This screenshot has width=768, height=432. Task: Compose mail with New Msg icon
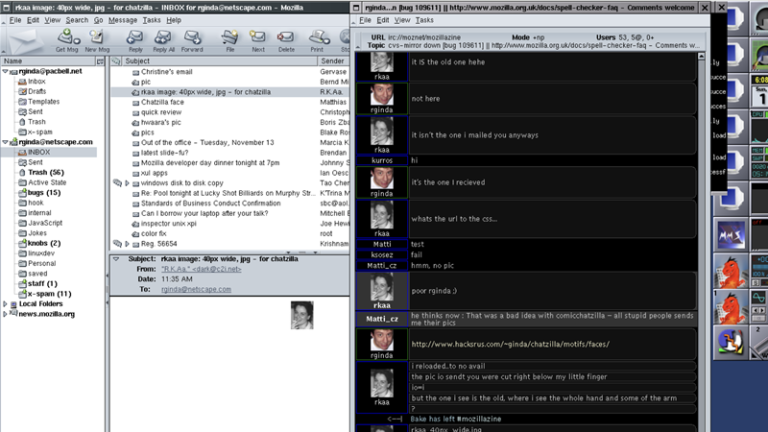tap(97, 38)
